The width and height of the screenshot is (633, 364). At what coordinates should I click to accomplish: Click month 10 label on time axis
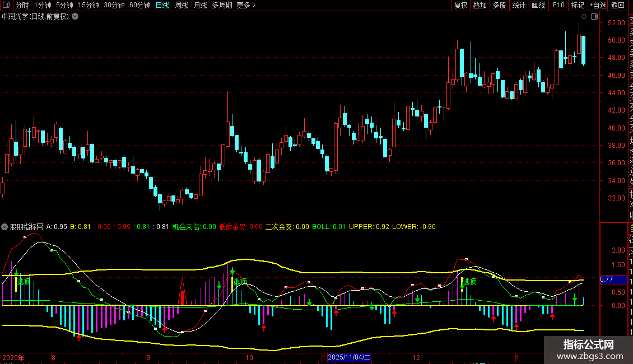249,357
